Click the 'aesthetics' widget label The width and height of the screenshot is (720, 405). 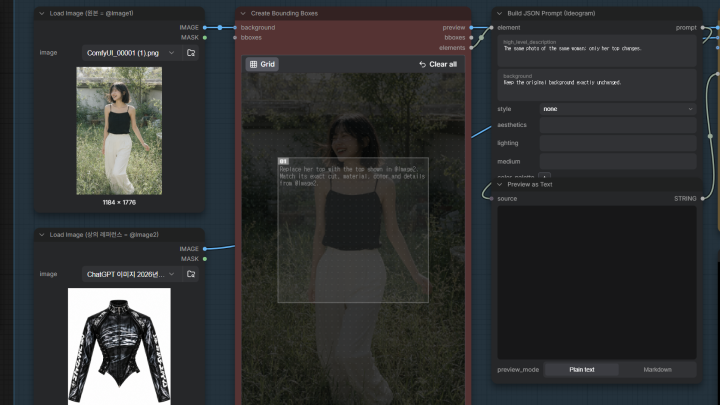(x=512, y=125)
